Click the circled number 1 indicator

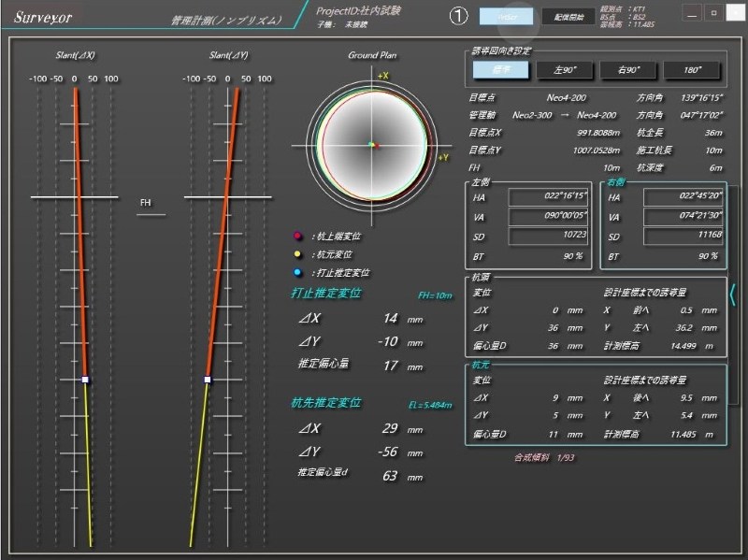tap(458, 16)
